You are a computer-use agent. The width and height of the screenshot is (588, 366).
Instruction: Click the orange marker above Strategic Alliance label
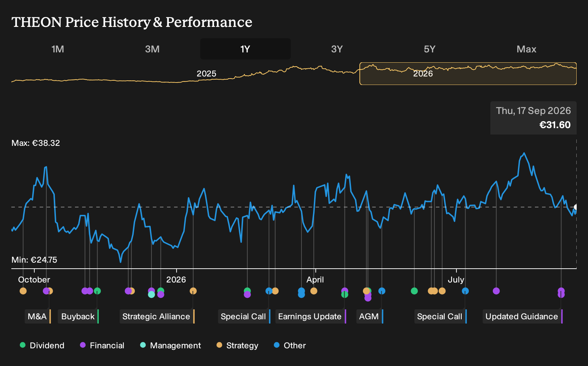tap(193, 291)
